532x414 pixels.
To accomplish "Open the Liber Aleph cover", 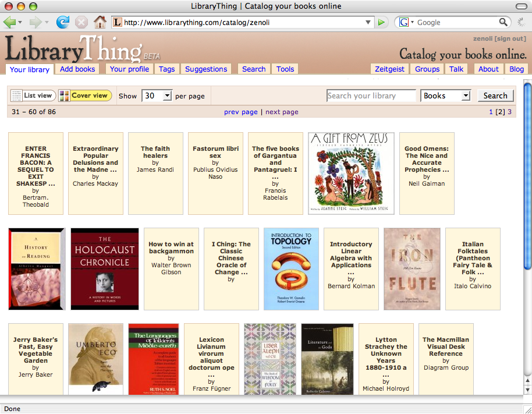I will [x=270, y=359].
